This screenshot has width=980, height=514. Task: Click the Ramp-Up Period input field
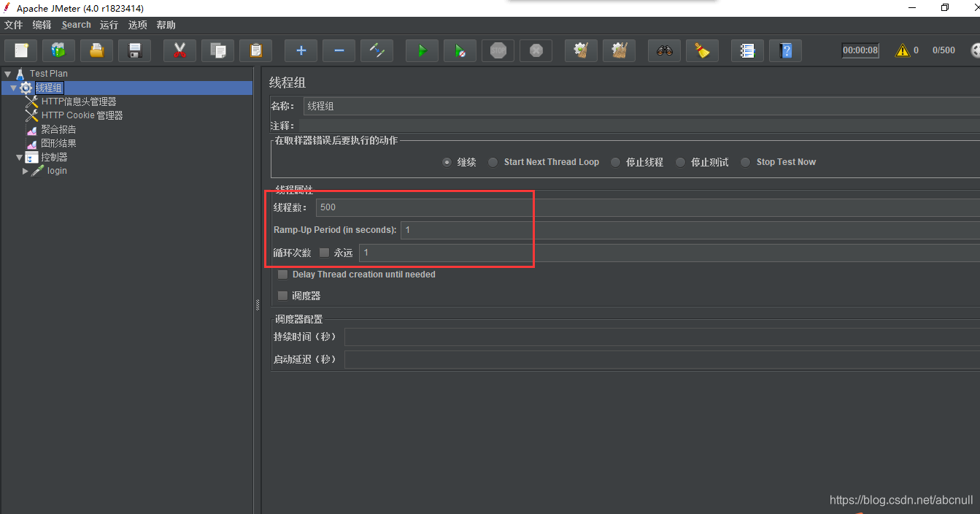tap(690, 230)
